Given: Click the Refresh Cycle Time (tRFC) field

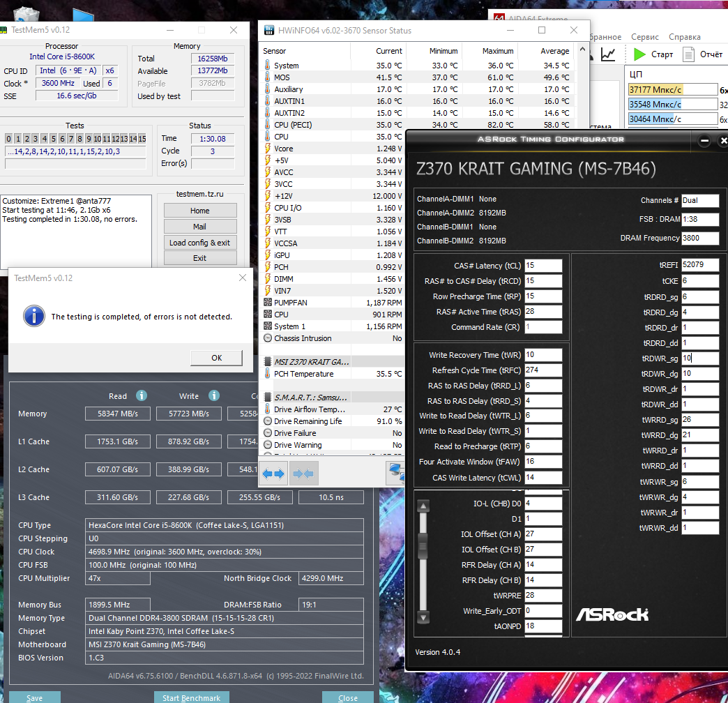Looking at the screenshot, I should pos(543,370).
